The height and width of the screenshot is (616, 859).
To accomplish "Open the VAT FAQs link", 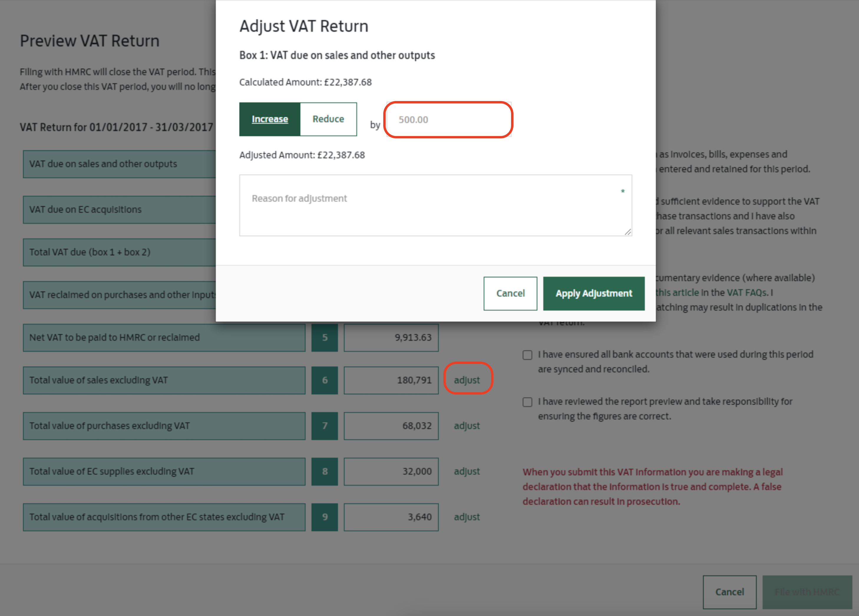I will tap(746, 293).
